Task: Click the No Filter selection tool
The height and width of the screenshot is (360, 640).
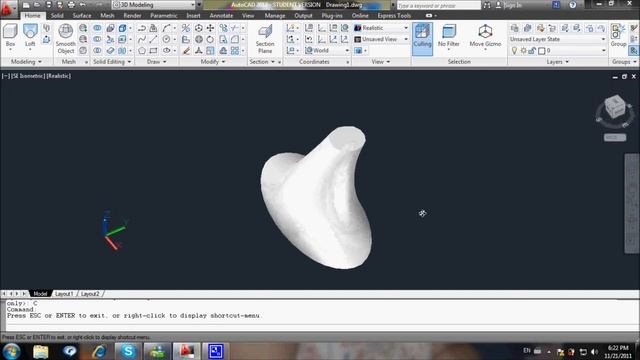Action: pyautogui.click(x=449, y=36)
